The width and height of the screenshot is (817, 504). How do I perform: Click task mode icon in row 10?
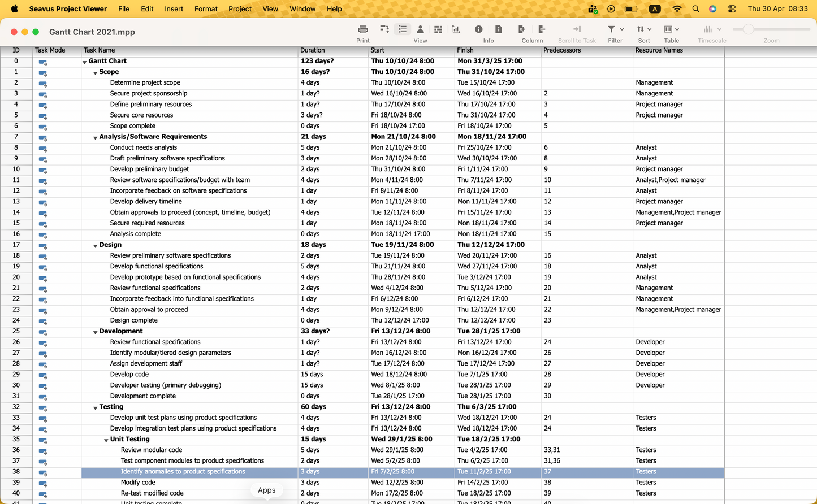pos(43,170)
